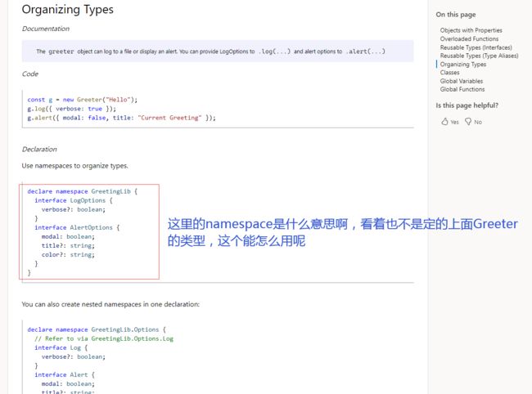Click the 'Is this page helpful?' label
532x394 pixels.
click(x=467, y=105)
